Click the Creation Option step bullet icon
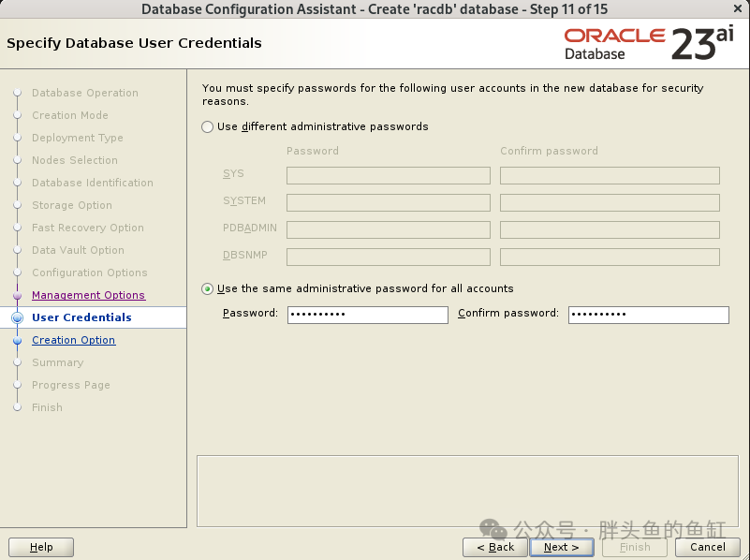Viewport: 750px width, 560px height. click(x=17, y=341)
